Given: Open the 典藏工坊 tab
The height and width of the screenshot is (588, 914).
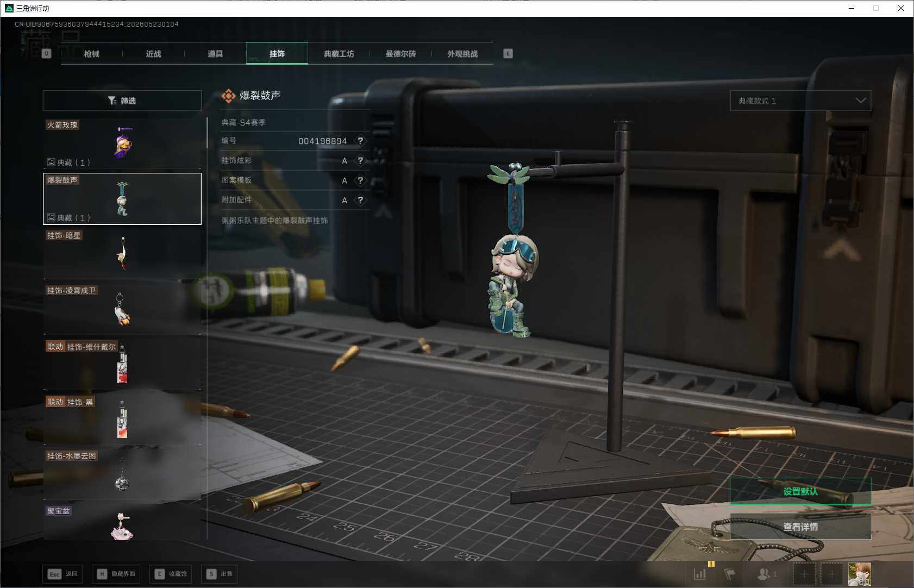Looking at the screenshot, I should click(x=339, y=54).
